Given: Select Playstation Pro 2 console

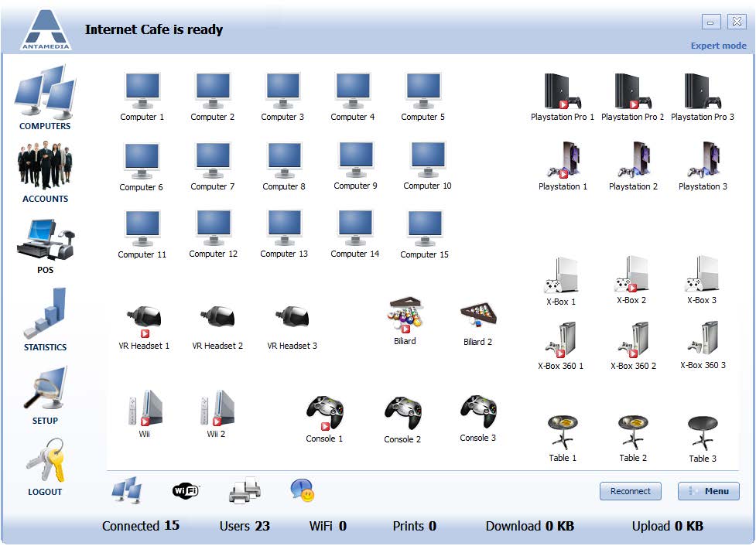Looking at the screenshot, I should pyautogui.click(x=632, y=97).
